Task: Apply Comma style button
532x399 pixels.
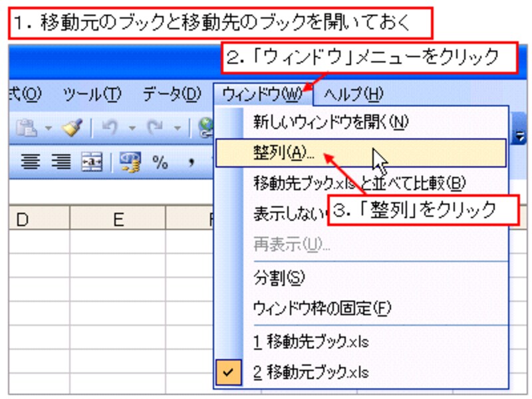Action: (192, 162)
